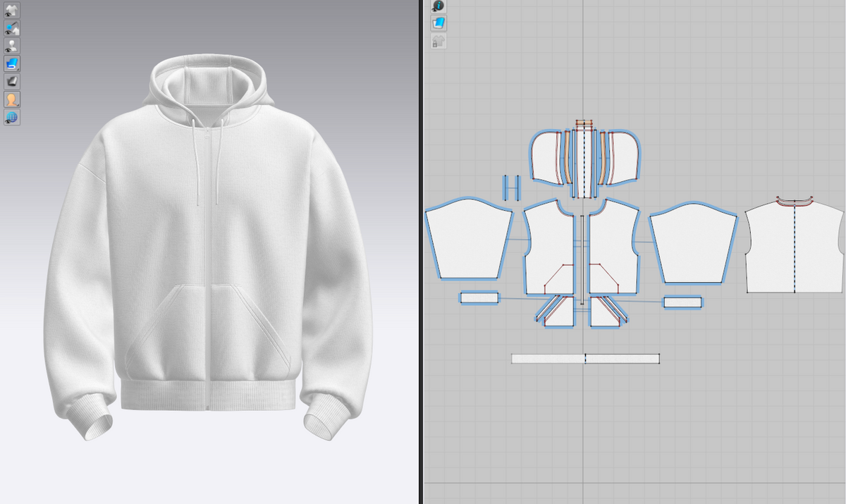Select the sleeve pattern next to the back bodice
The width and height of the screenshot is (846, 504).
coord(693,244)
